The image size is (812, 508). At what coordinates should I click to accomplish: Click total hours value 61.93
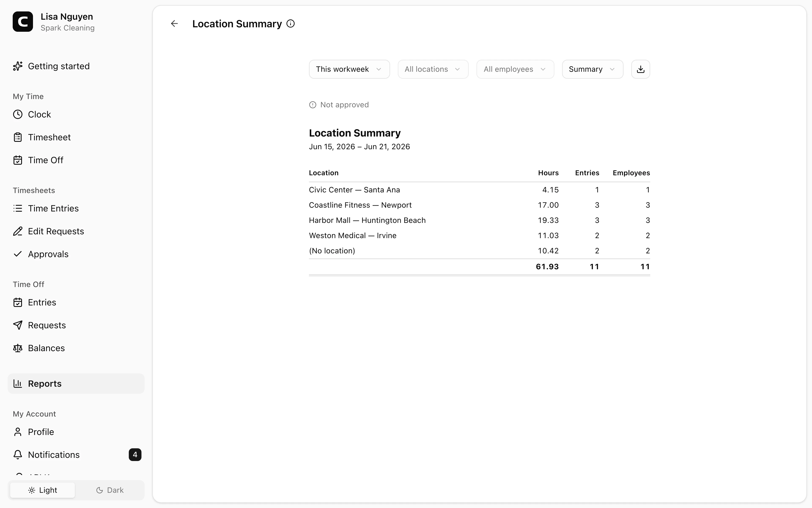547,267
